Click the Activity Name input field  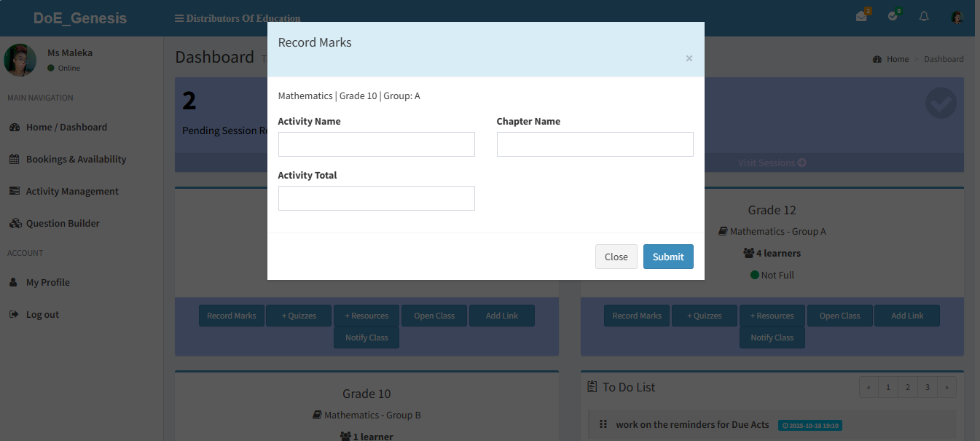point(376,144)
